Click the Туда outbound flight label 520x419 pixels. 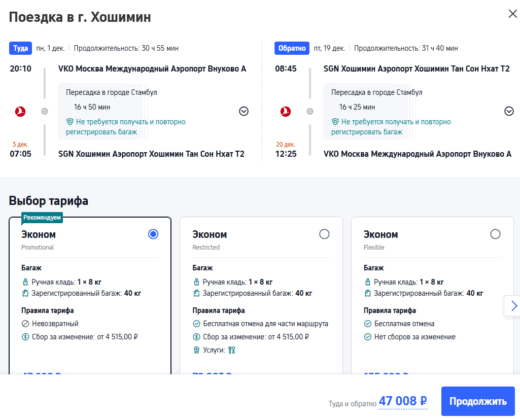pos(20,48)
